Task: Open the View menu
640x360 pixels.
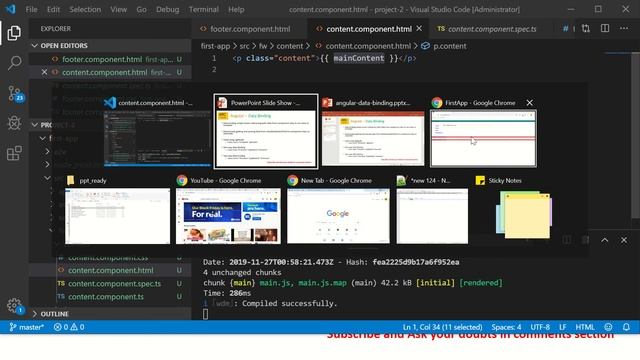Action: (x=118, y=9)
